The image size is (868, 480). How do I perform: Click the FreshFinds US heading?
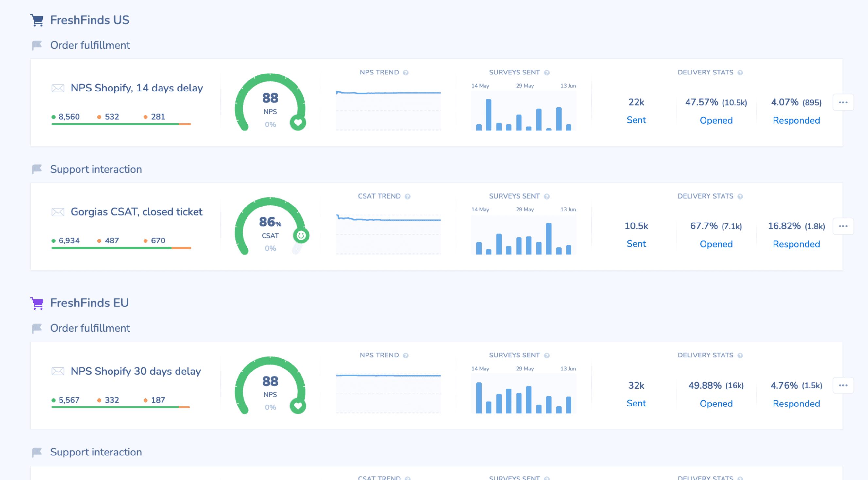tap(90, 20)
